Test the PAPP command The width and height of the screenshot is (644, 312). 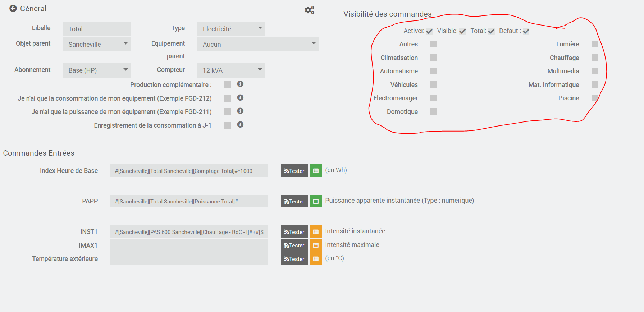point(294,201)
